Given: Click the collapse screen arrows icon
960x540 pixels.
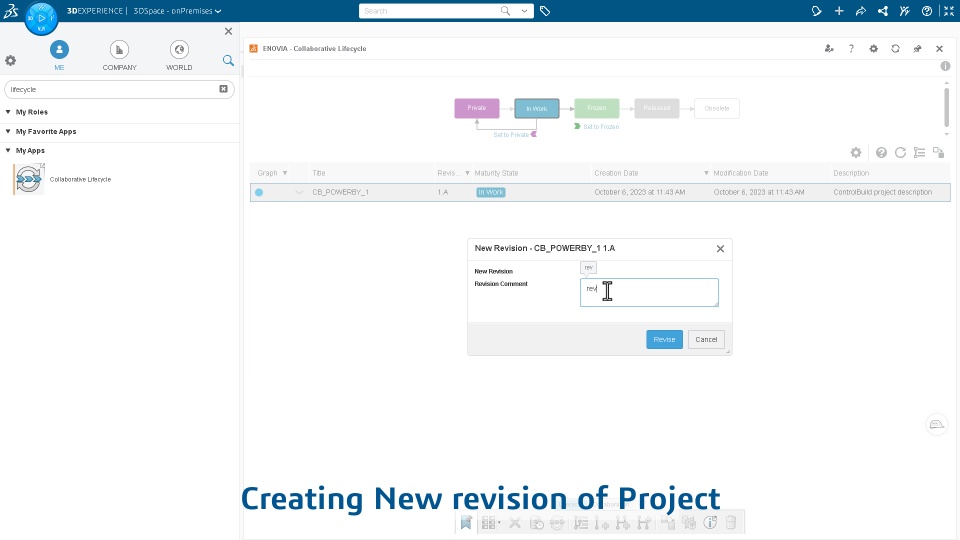Looking at the screenshot, I should pos(948,11).
